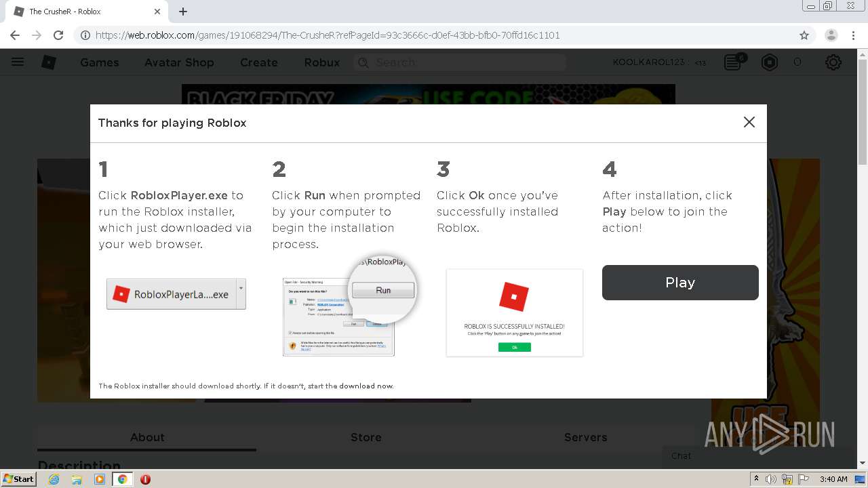Screen dimensions: 868x488
Task: Open the KOOLKAROL123 profile link
Action: point(649,62)
